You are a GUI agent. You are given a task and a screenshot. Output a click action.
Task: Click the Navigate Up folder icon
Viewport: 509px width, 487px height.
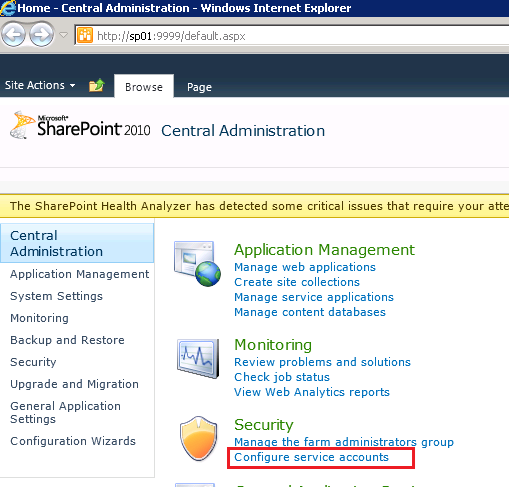click(x=97, y=85)
